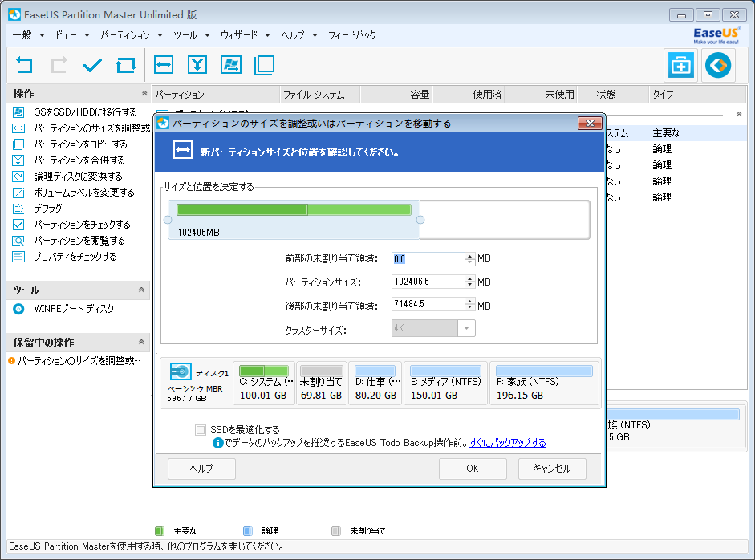The width and height of the screenshot is (755, 560).
Task: Select the Migrate OS toolbar icon
Action: tap(231, 65)
